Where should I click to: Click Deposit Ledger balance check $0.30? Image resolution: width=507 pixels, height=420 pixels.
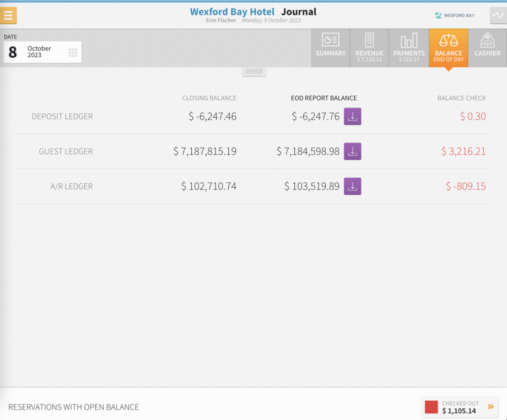tap(473, 116)
